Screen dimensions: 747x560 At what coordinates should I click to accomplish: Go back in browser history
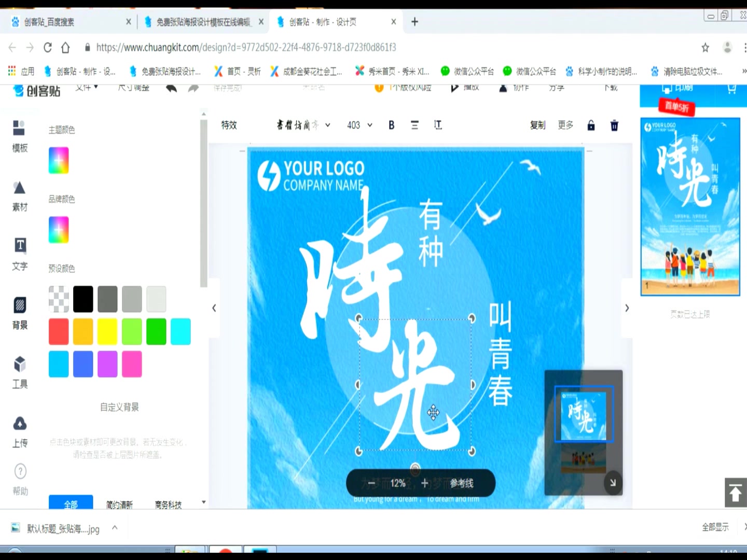12,48
